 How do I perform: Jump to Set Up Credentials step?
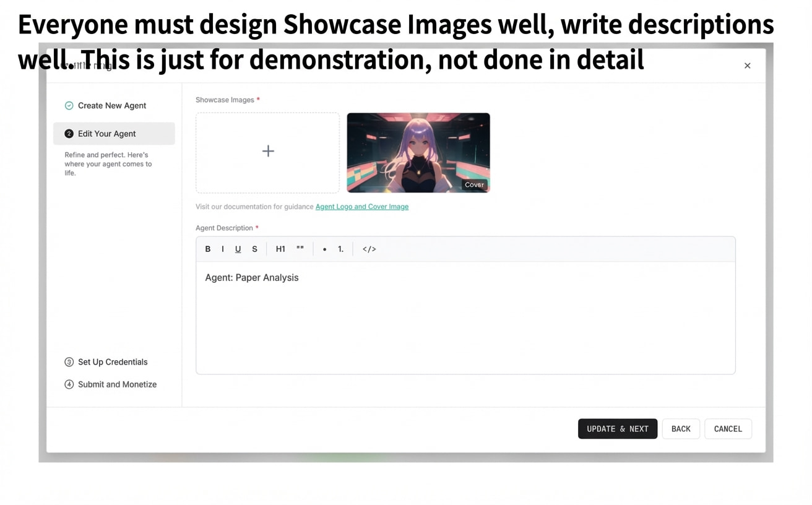pyautogui.click(x=112, y=362)
